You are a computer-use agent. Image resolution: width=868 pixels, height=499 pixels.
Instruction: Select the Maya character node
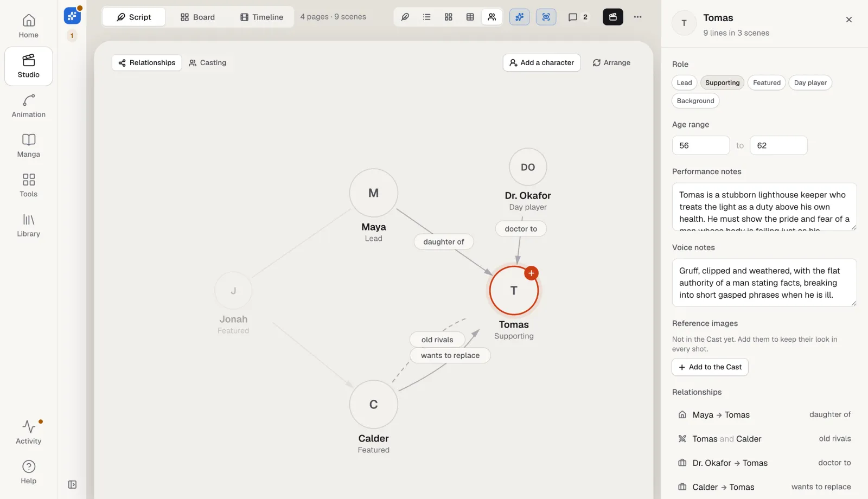point(373,193)
